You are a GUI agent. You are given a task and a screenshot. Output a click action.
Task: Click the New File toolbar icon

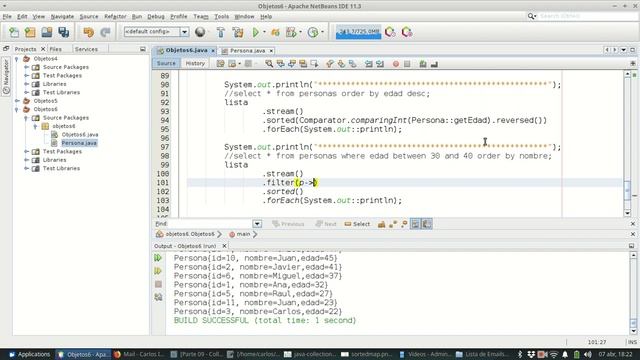point(14,32)
